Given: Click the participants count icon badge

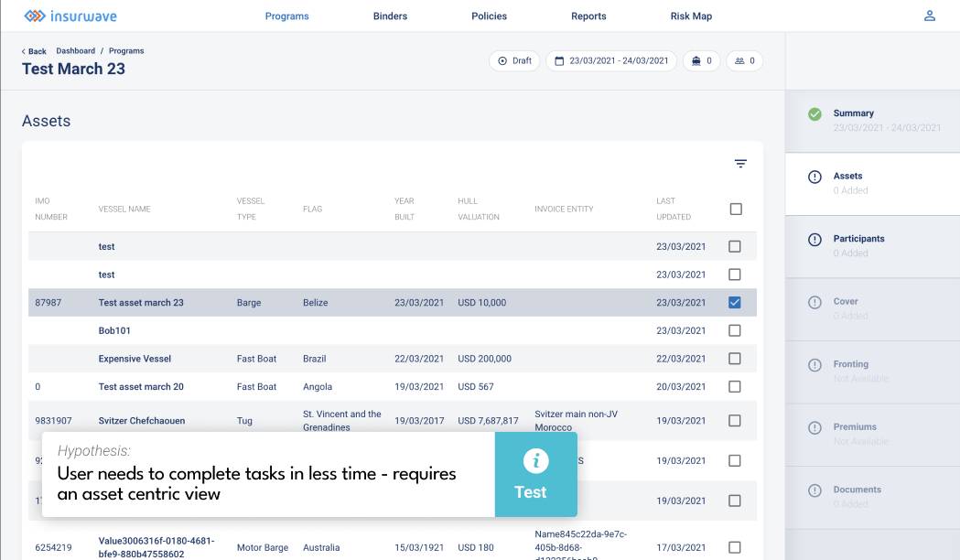Looking at the screenshot, I should point(744,61).
